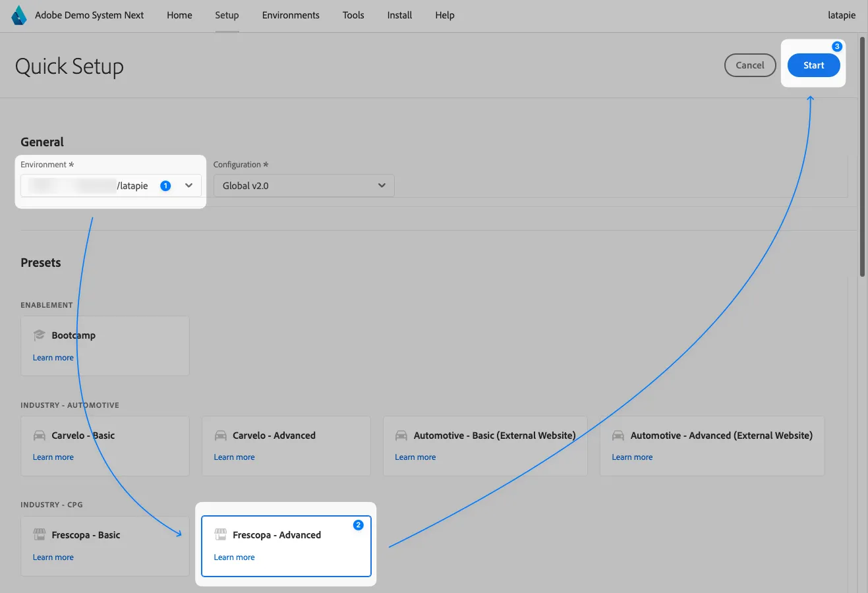
Task: Select the Frescopa - Basic preset title
Action: 86,535
